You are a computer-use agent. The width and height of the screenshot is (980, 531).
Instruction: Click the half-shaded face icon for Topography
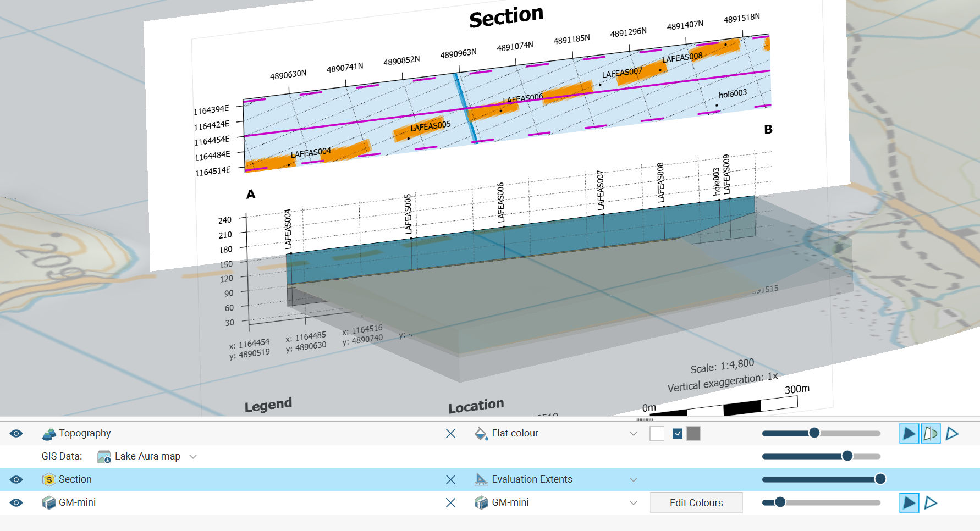click(x=931, y=434)
